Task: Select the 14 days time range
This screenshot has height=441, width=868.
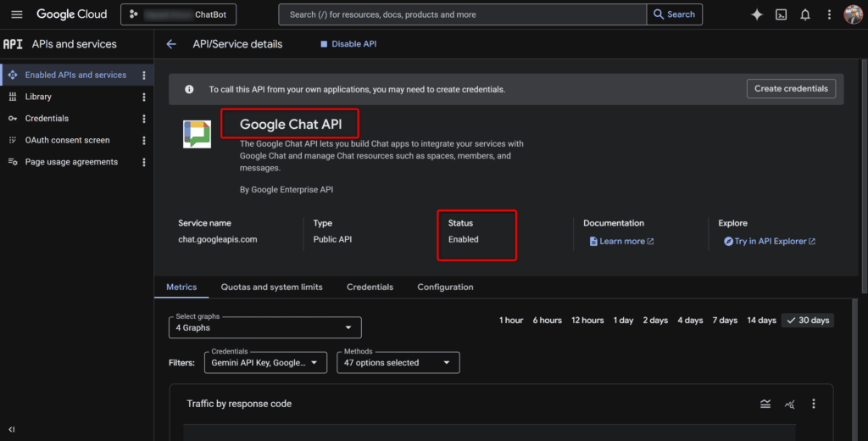Action: point(762,321)
